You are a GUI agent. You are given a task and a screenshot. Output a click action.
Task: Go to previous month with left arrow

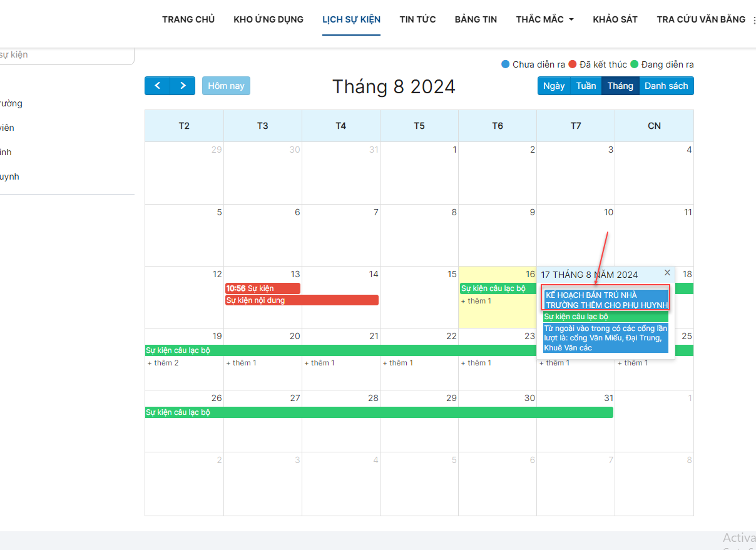pyautogui.click(x=157, y=86)
